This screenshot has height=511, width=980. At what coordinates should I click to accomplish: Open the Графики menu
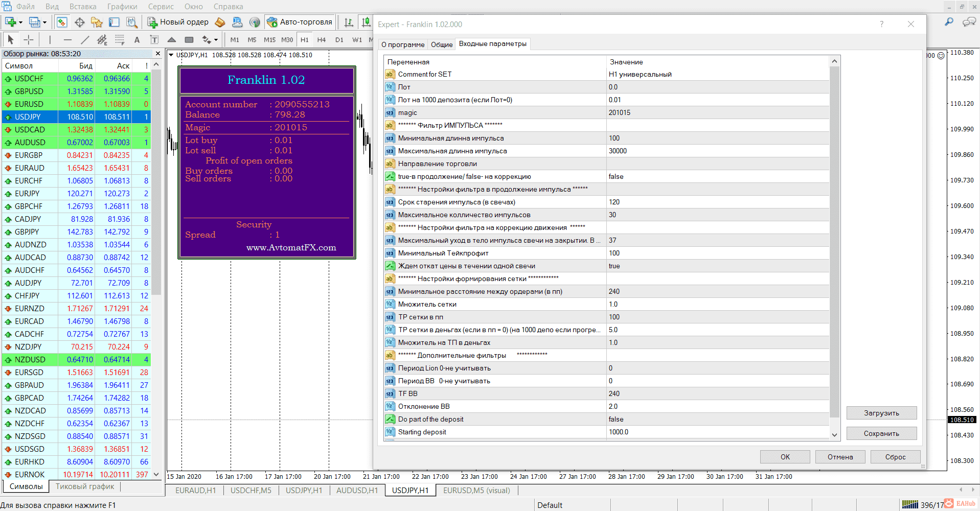(122, 7)
